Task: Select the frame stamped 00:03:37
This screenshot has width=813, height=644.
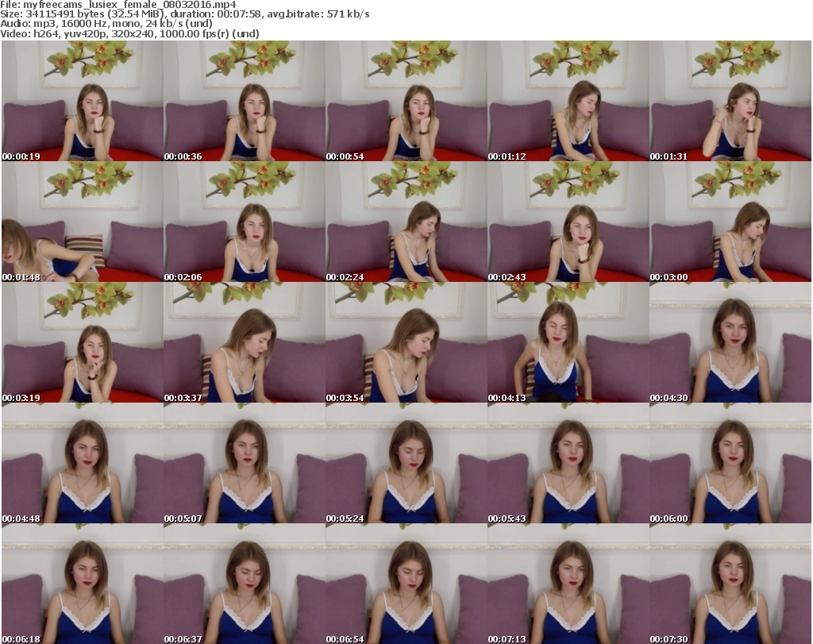Action: pyautogui.click(x=245, y=343)
